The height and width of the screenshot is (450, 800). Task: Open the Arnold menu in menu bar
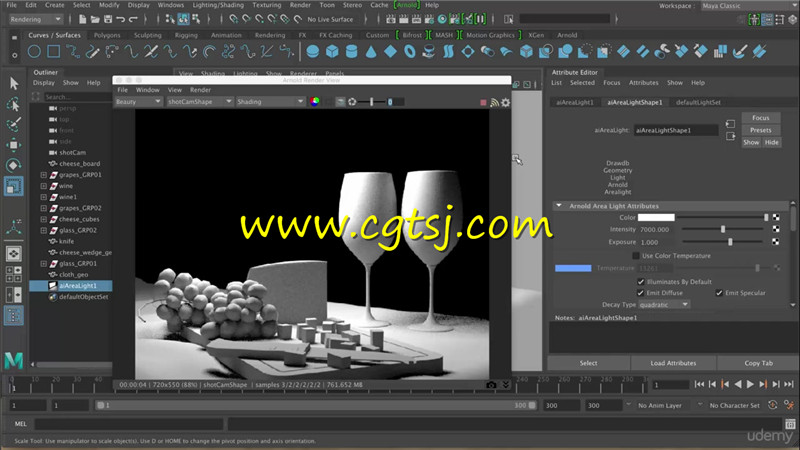(x=407, y=5)
